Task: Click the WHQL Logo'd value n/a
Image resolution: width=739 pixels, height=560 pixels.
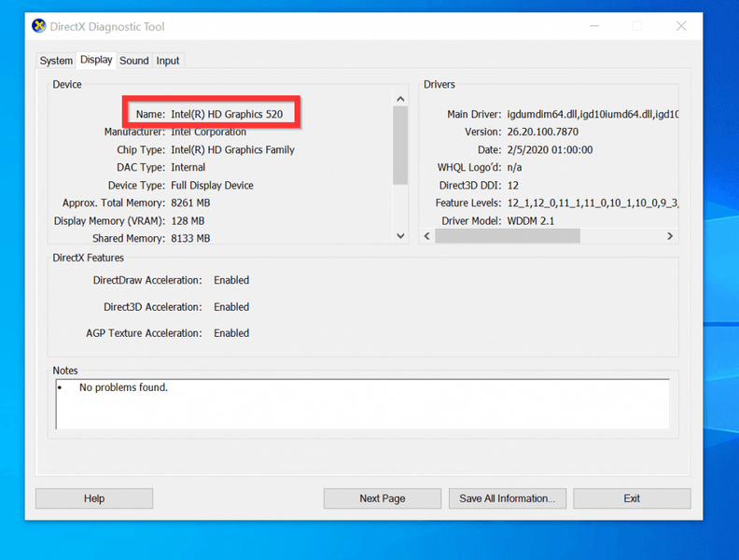Action: pyautogui.click(x=514, y=167)
